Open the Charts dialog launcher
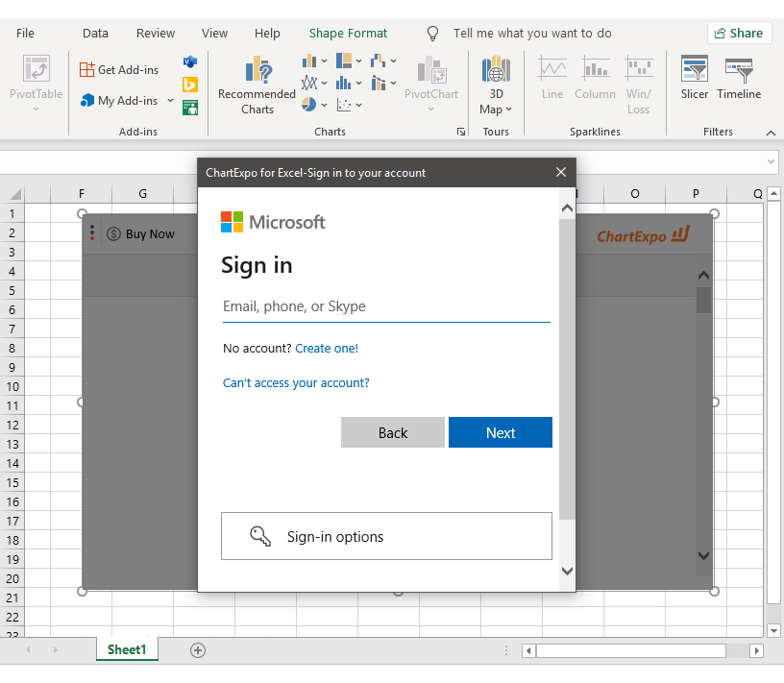Screen dimensions: 784x683 [x=461, y=132]
